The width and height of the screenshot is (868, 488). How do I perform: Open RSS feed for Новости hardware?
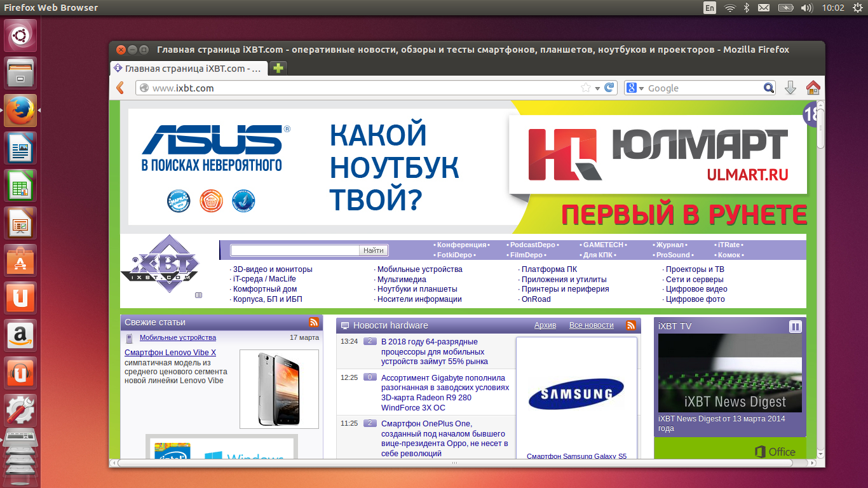pos(631,325)
